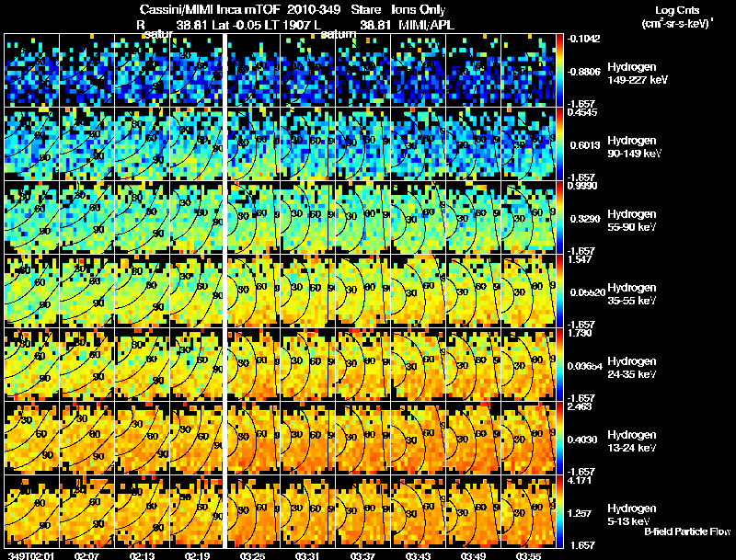Click the Hydrogen 149-227 keV label
Screen dimensions: 736x560
click(x=637, y=74)
